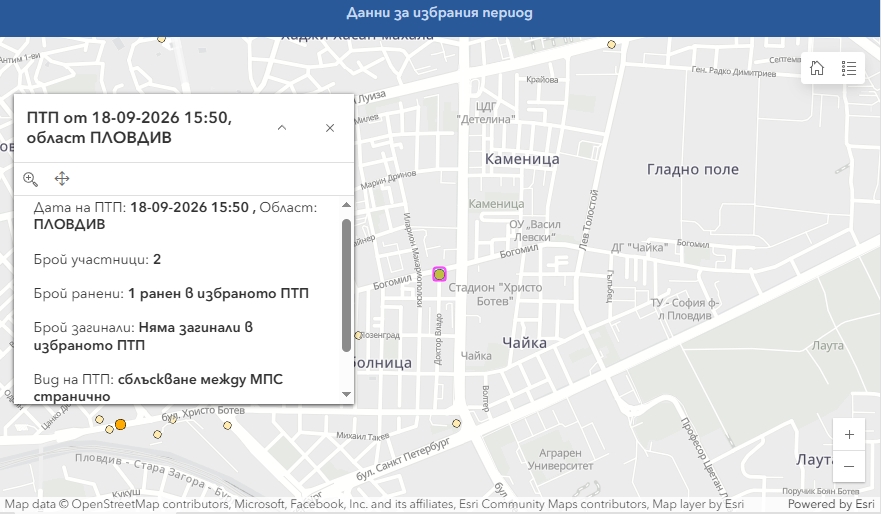881x514 pixels.
Task: Click the large orange accident marker
Action: click(x=120, y=424)
